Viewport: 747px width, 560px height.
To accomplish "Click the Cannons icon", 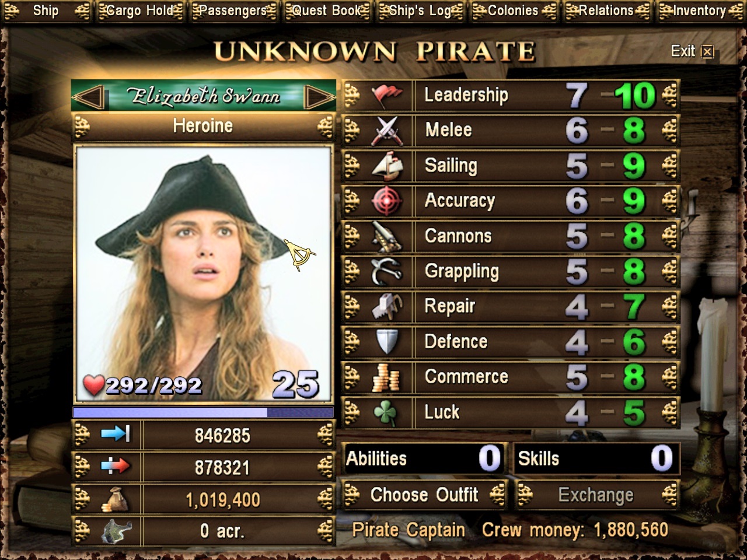I will 386,236.
